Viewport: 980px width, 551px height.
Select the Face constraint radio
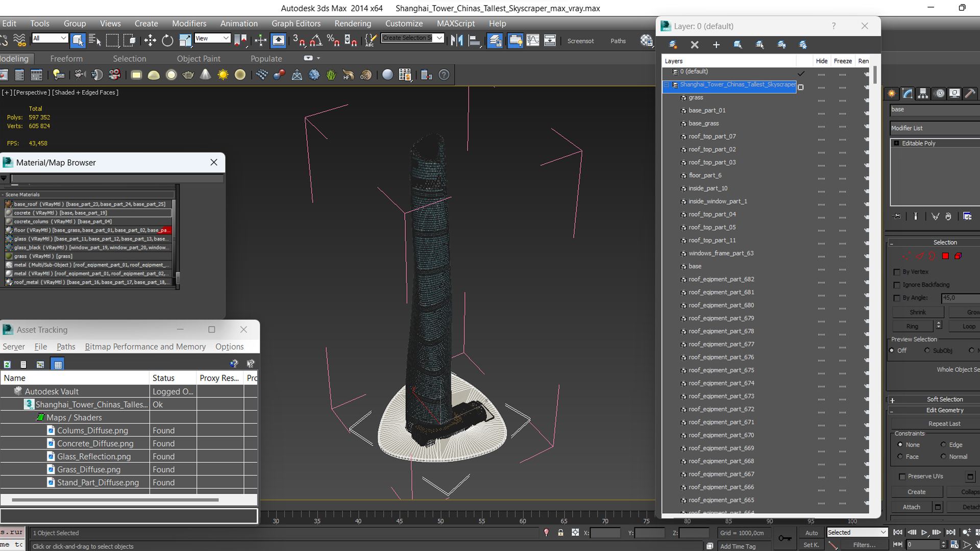tap(900, 457)
